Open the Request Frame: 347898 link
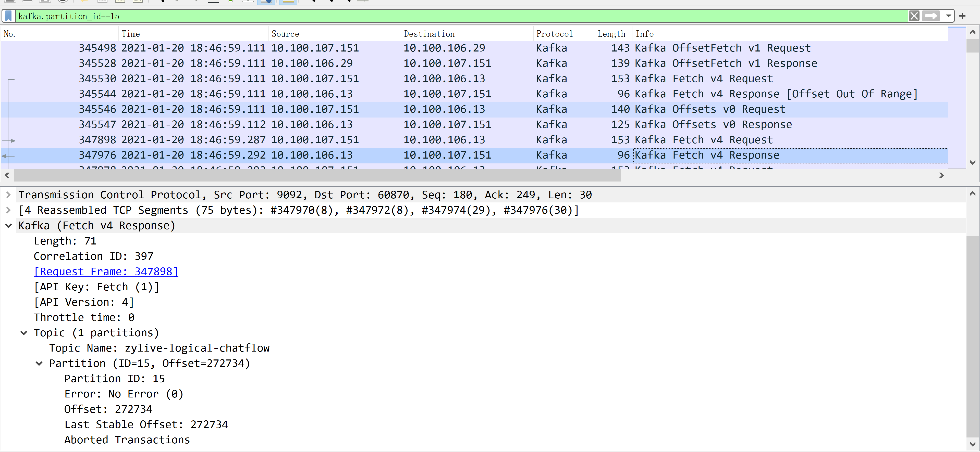The image size is (980, 452). (x=106, y=272)
